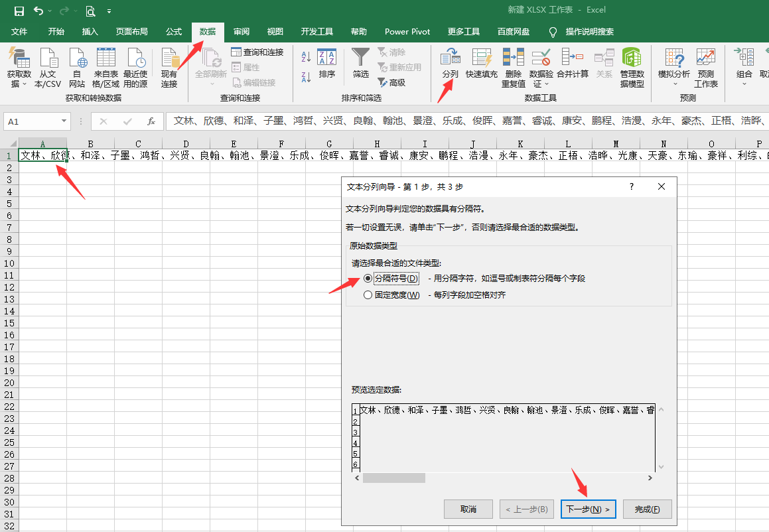Switch to the View (视图) tab

tap(275, 32)
